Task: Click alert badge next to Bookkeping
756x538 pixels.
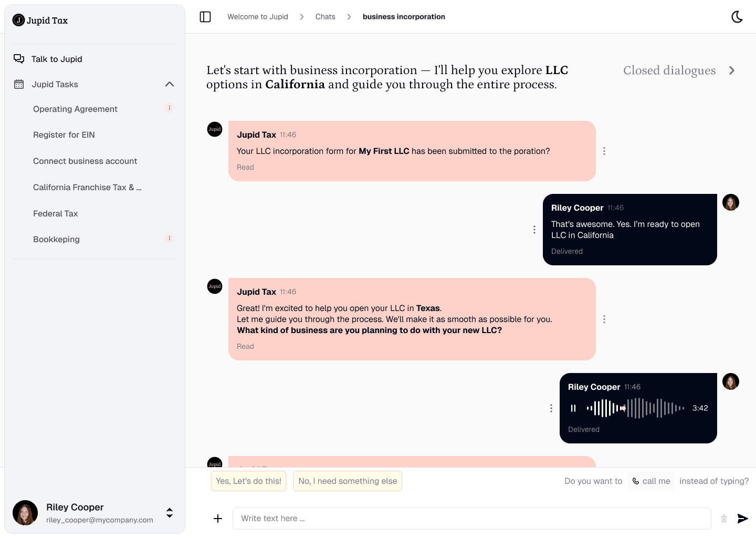Action: 169,238
